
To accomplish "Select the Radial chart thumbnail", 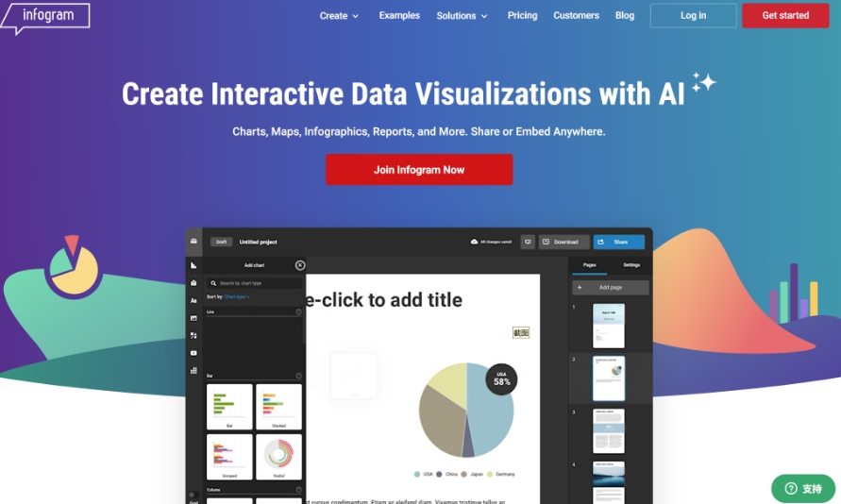I will coord(278,457).
